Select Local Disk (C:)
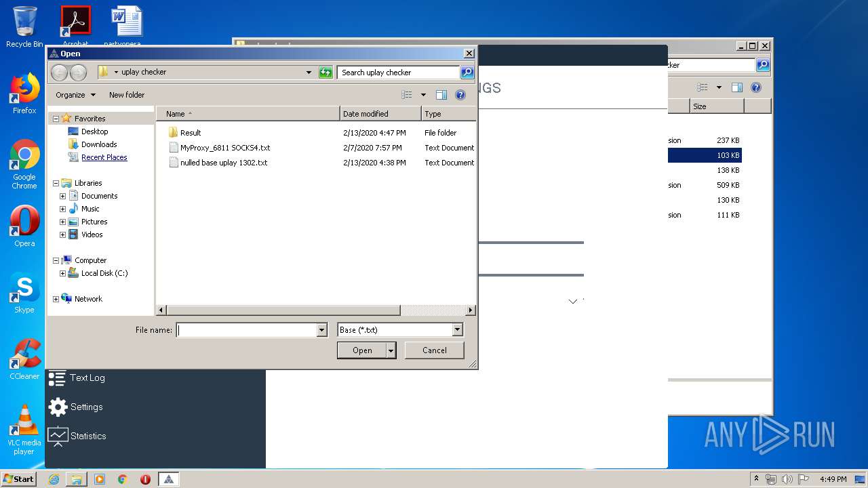 click(x=104, y=273)
